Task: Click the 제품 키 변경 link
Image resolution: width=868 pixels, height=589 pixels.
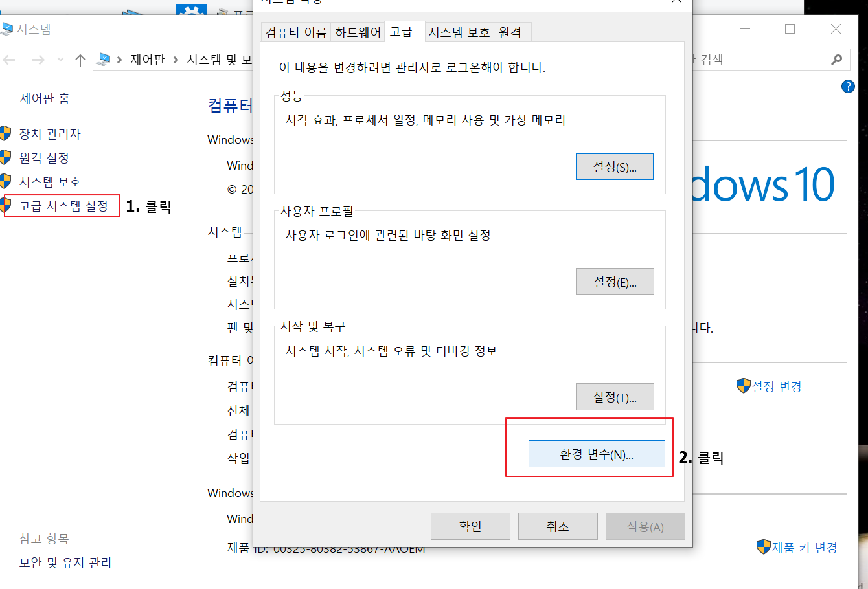Action: point(805,548)
